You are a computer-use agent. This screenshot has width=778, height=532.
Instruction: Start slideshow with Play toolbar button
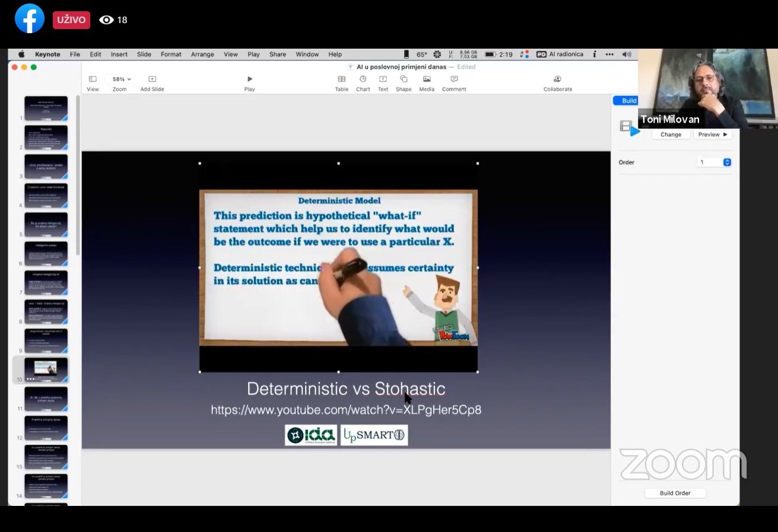(x=250, y=79)
